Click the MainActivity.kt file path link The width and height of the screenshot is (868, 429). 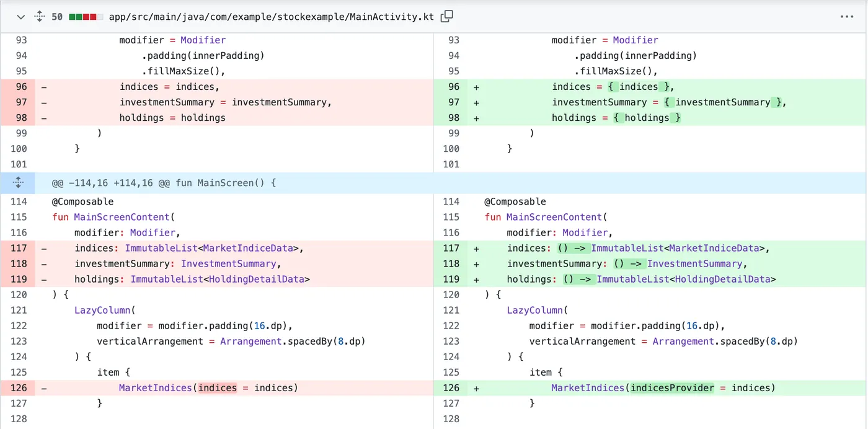[271, 17]
